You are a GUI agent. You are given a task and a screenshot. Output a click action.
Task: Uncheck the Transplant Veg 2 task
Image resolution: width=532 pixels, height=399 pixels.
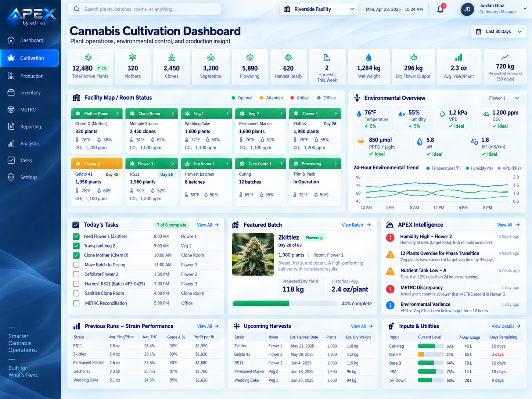pos(76,246)
